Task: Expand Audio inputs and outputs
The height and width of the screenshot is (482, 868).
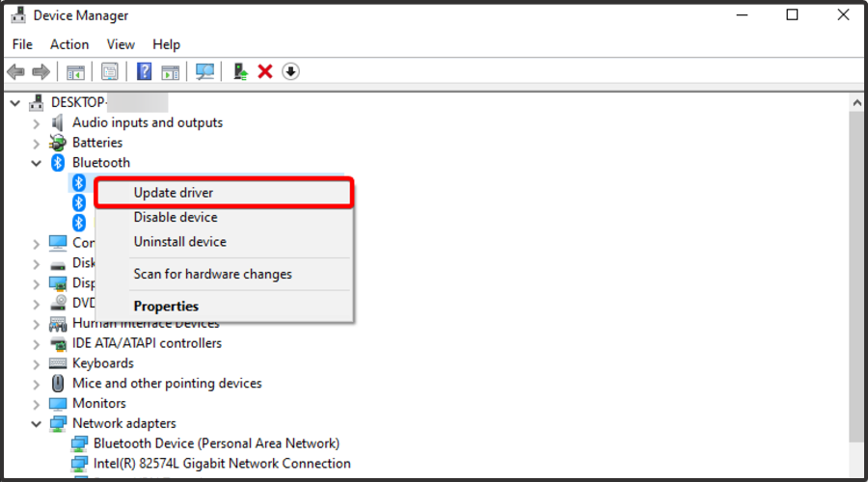Action: (37, 123)
